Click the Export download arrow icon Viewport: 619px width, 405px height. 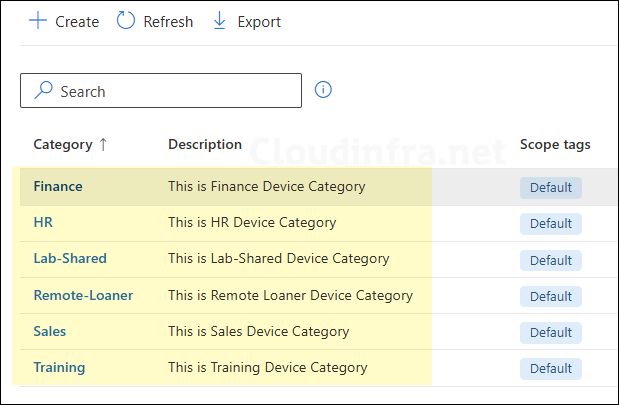point(220,21)
